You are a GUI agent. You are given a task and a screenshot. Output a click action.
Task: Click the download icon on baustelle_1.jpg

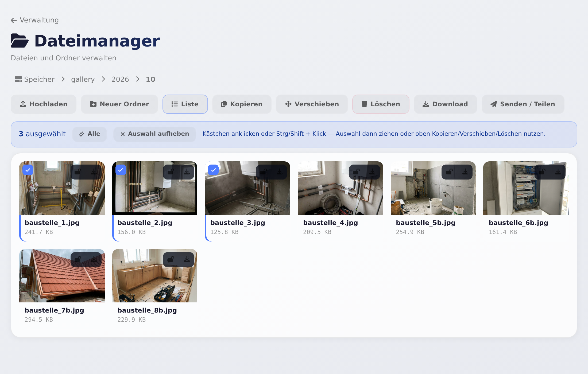(94, 172)
